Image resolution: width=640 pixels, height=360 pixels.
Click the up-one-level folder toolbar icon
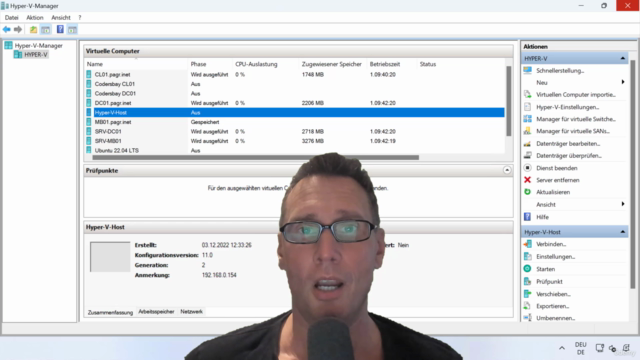click(33, 29)
